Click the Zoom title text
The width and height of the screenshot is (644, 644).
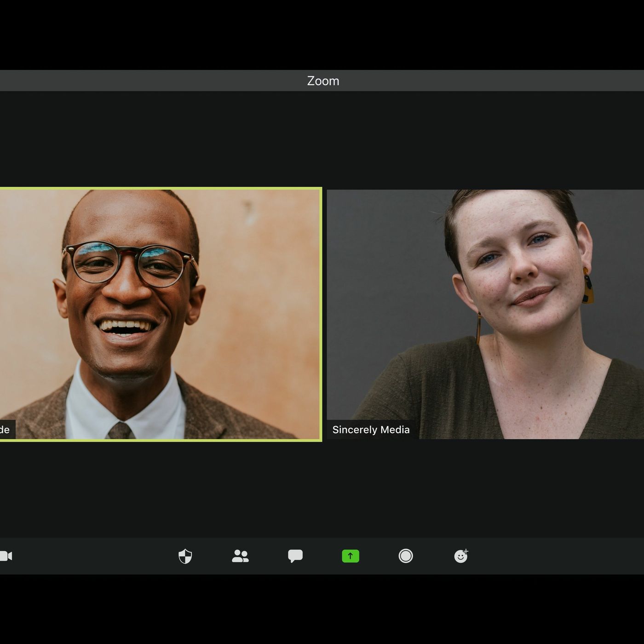point(323,80)
